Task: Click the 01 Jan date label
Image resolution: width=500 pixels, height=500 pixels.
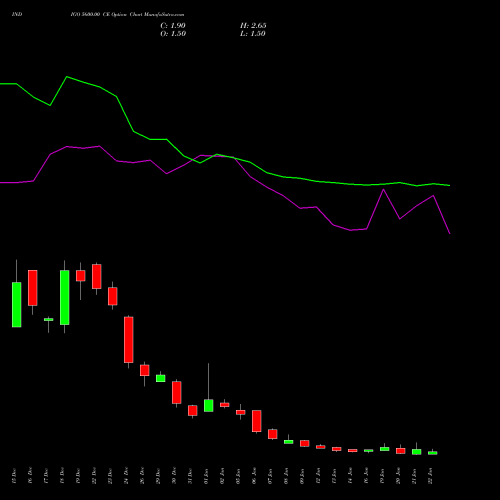Action: point(206,476)
